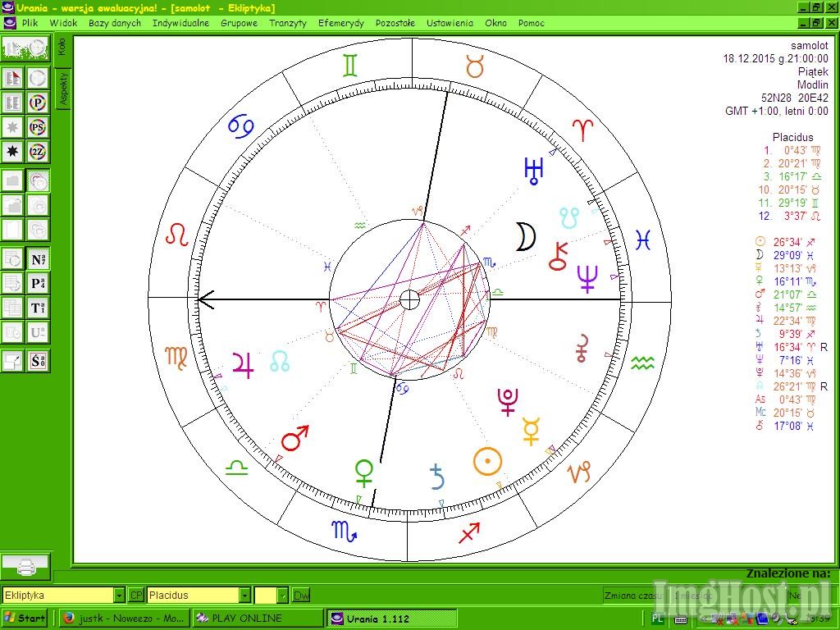The image size is (840, 630).
Task: Click the pink Jupiter symbol in the chart
Action: pyautogui.click(x=243, y=365)
